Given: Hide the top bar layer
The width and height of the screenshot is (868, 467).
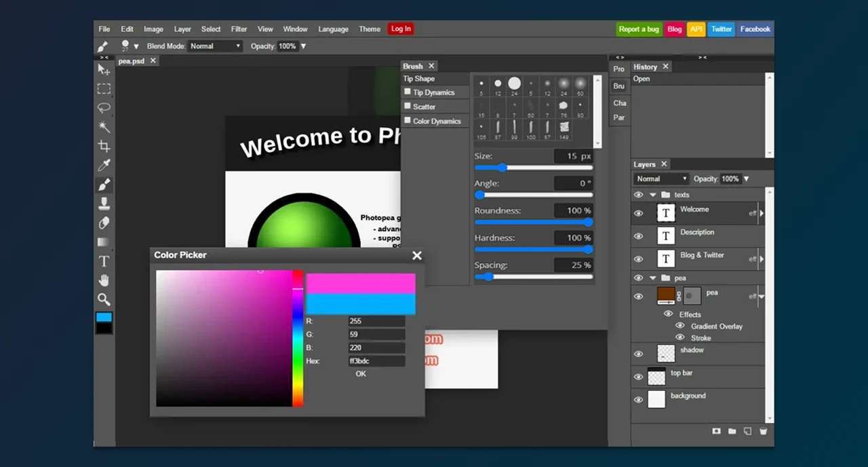Looking at the screenshot, I should point(638,377).
